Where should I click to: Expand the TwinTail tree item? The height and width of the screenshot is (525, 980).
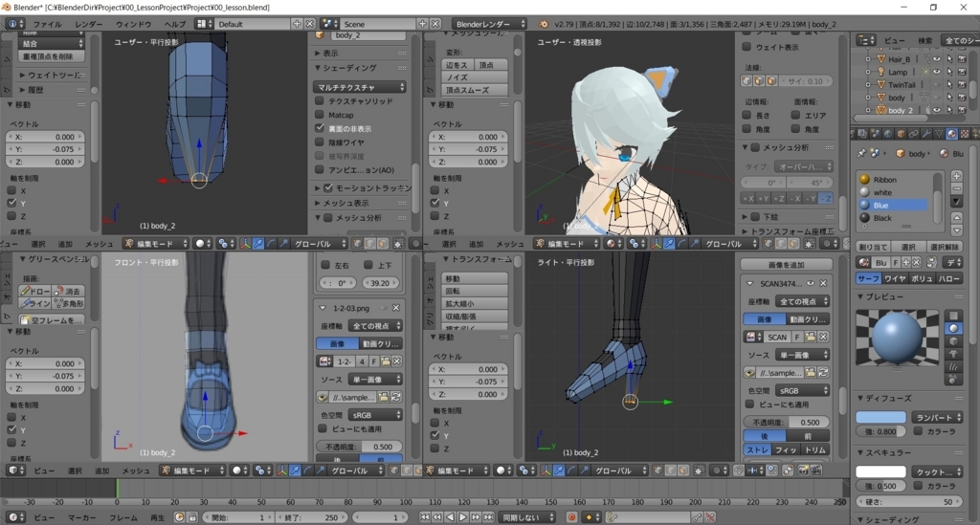pyautogui.click(x=867, y=84)
